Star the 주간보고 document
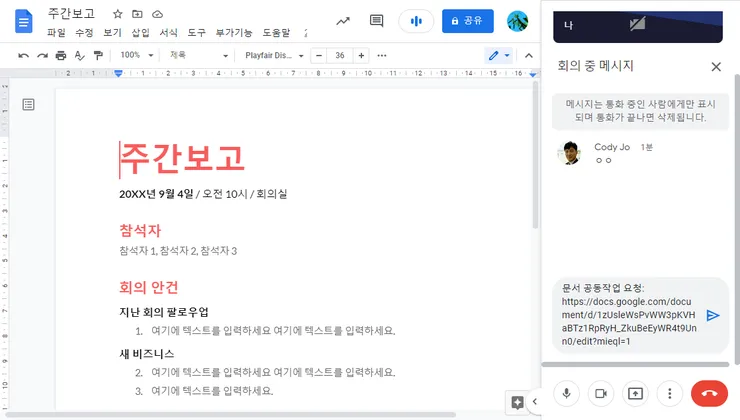 [x=118, y=14]
